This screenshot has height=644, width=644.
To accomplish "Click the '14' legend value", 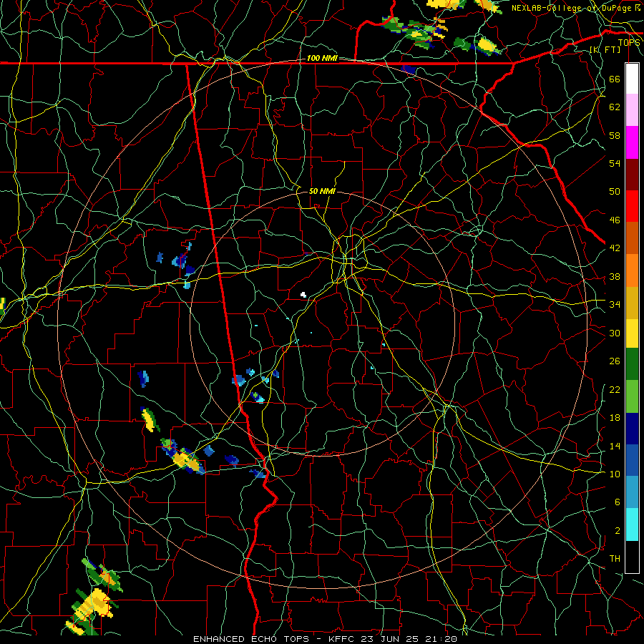I will click(615, 446).
